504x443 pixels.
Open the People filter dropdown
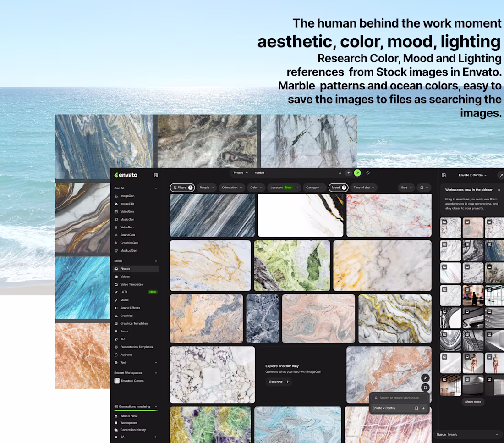[206, 188]
